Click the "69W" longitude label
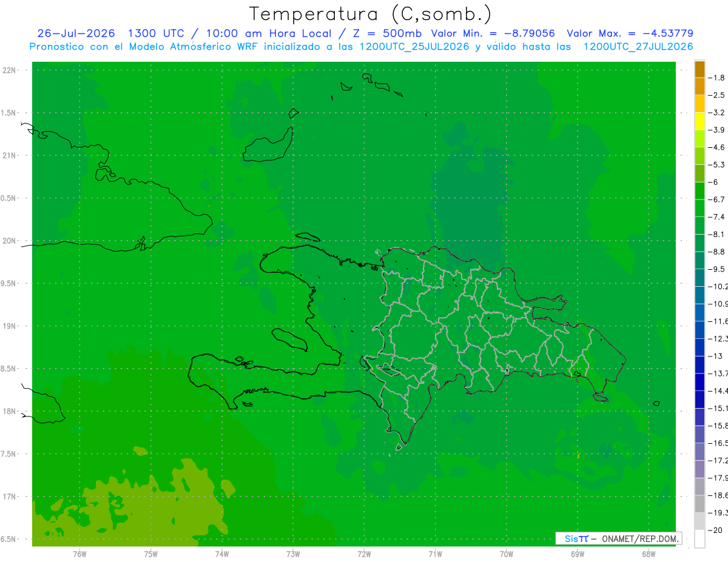The width and height of the screenshot is (728, 562). point(578,554)
